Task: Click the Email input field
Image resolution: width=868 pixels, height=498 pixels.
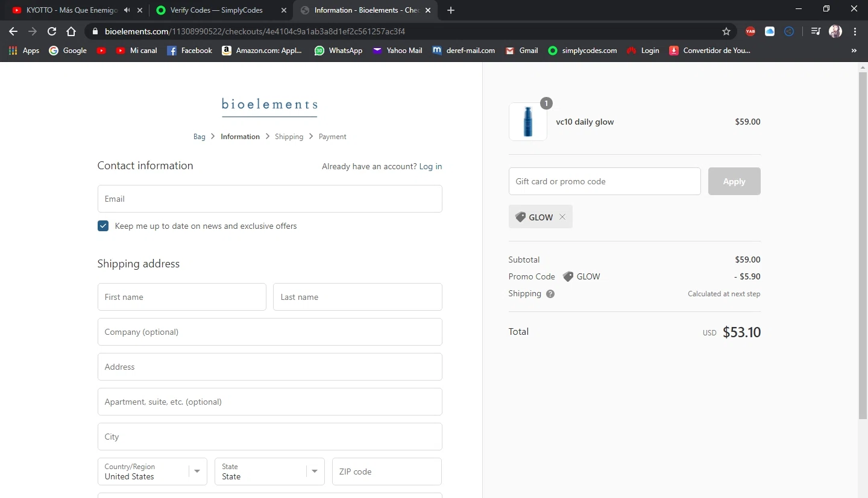Action: pos(269,199)
